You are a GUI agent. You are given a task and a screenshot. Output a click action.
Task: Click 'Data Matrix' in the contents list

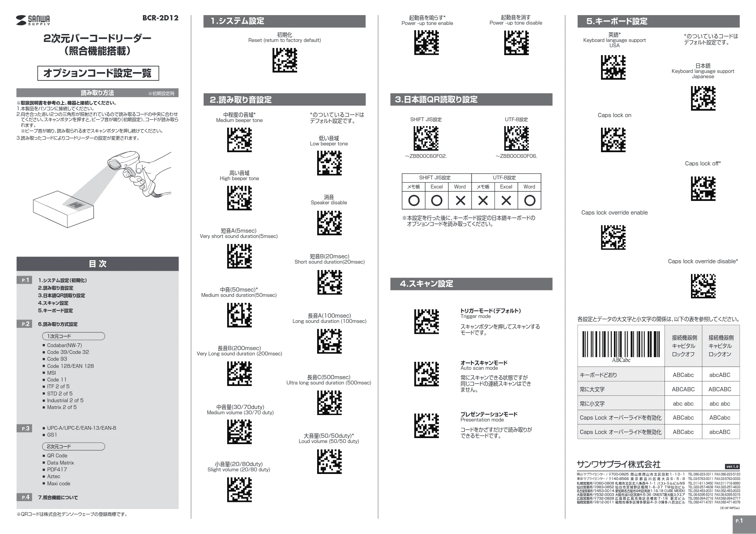pos(60,463)
